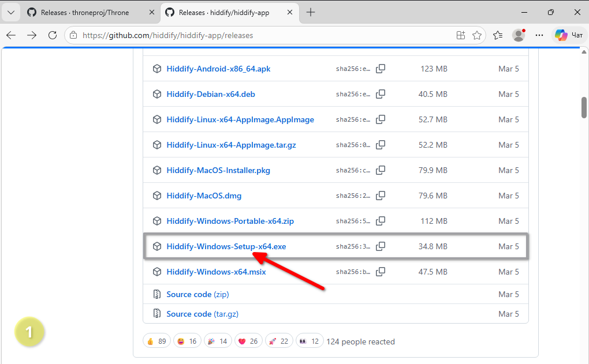
Task: Select the 34.8 MB size text
Action: 433,246
